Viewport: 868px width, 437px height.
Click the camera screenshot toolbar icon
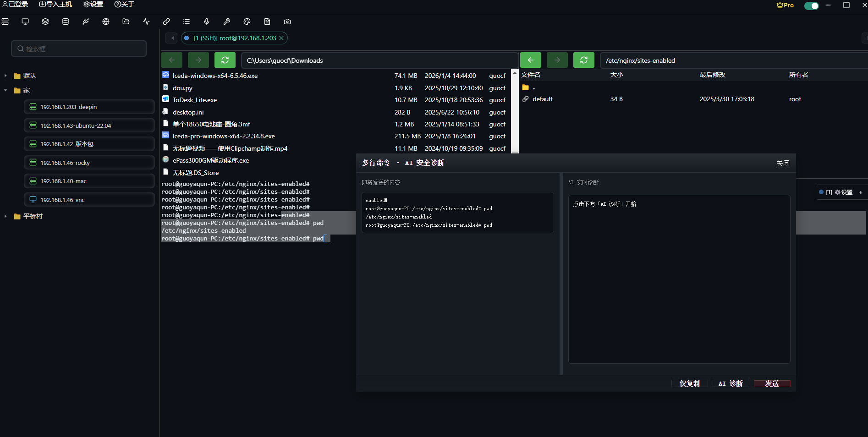287,22
